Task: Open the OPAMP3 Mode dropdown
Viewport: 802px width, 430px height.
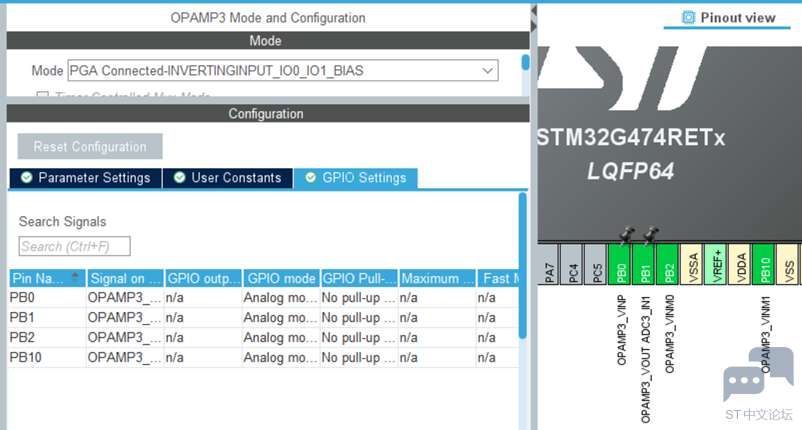Action: (283, 71)
